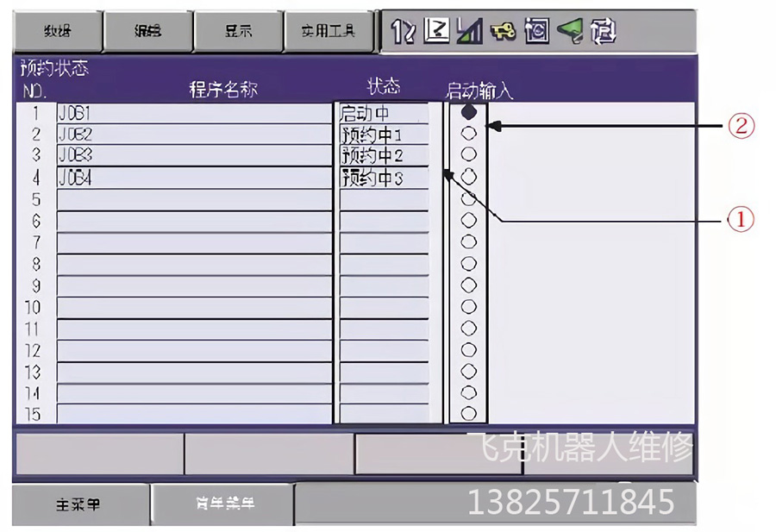The height and width of the screenshot is (532, 776).
Task: Click the coordinate/job status icon
Action: point(436,31)
